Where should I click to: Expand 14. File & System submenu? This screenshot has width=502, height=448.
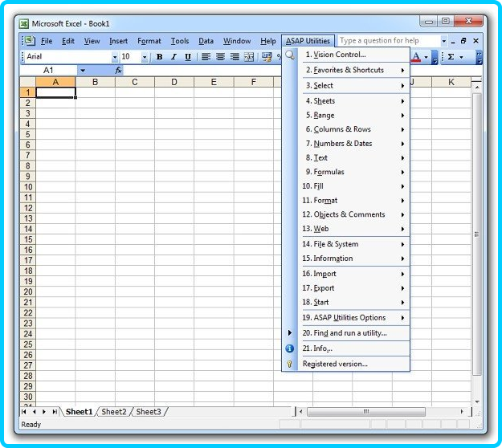[x=353, y=244]
